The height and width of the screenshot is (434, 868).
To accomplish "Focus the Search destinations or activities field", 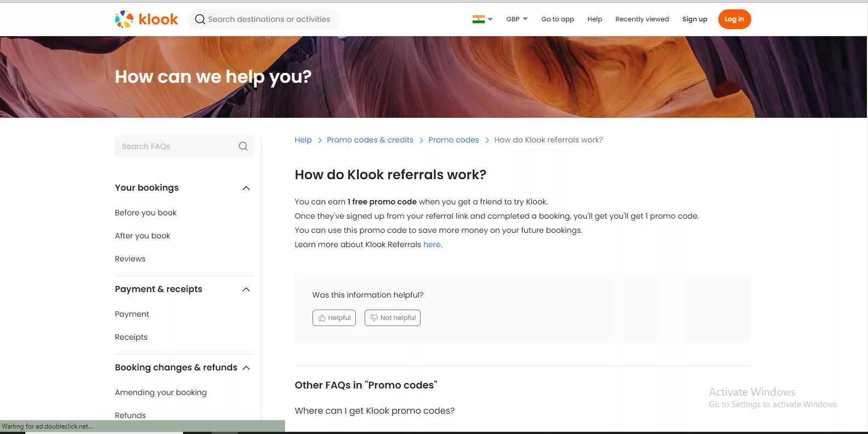I will [x=264, y=19].
